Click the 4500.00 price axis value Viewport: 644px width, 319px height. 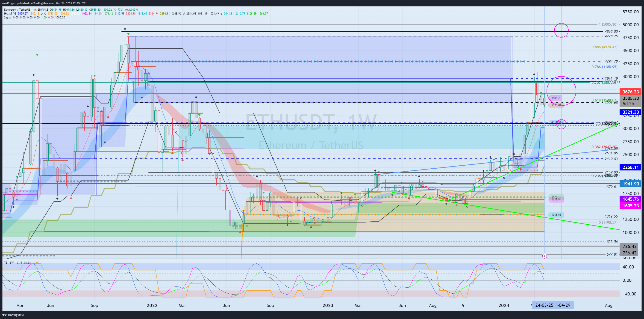tap(630, 51)
